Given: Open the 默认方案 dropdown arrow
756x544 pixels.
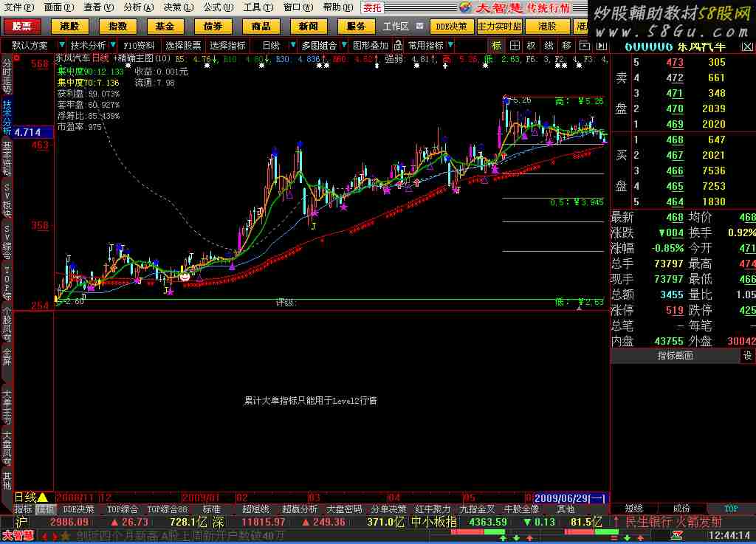Looking at the screenshot, I should click(61, 45).
